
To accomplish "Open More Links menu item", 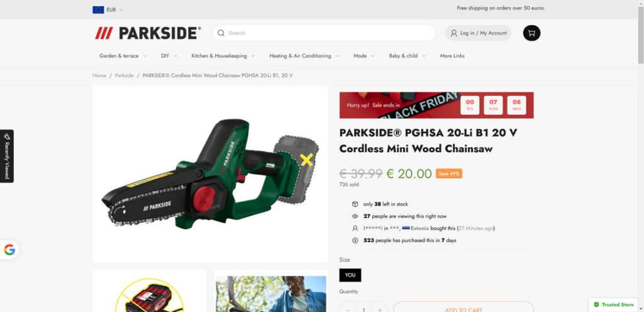I will pos(452,56).
